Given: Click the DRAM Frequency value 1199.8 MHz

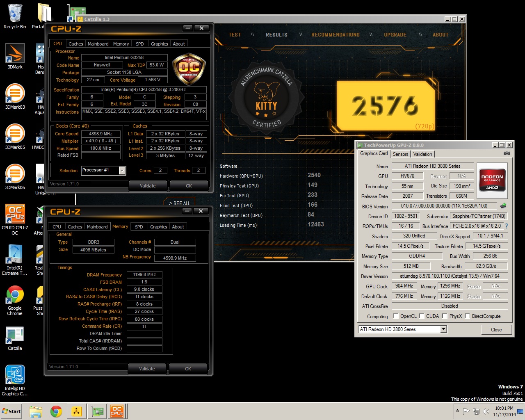Looking at the screenshot, I should pos(144,274).
